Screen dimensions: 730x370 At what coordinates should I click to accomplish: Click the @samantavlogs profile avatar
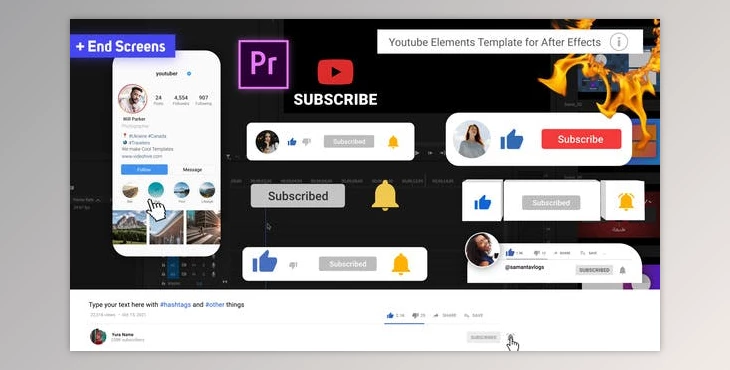[482, 250]
